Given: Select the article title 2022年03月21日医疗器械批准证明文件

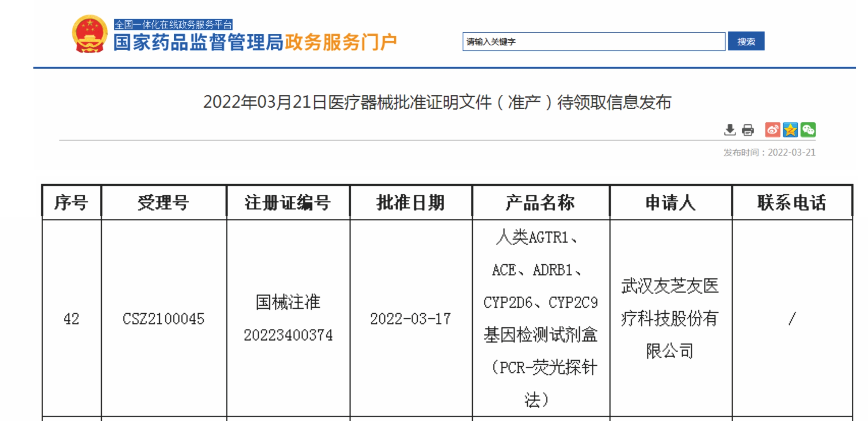Looking at the screenshot, I should [x=437, y=102].
